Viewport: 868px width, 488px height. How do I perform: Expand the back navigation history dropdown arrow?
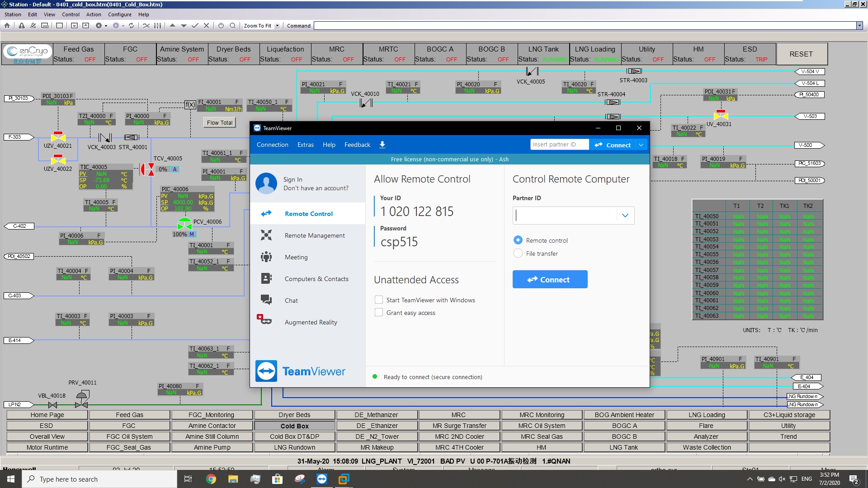click(106, 26)
